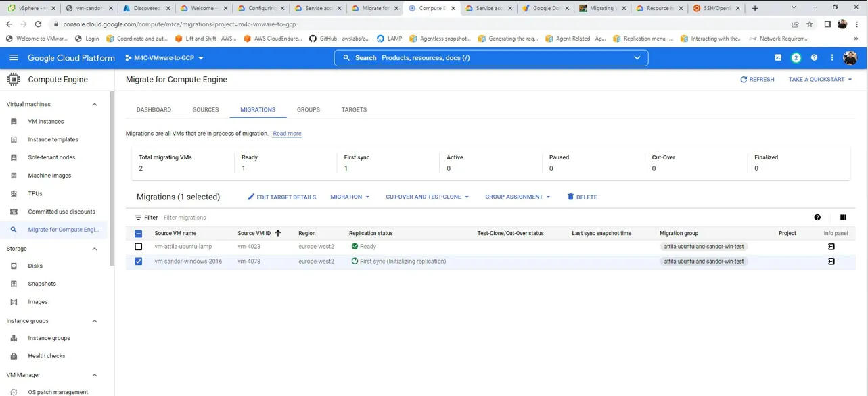Screen dimensions: 868x396
Task: Switch to the Sources tab
Action: tap(206, 109)
